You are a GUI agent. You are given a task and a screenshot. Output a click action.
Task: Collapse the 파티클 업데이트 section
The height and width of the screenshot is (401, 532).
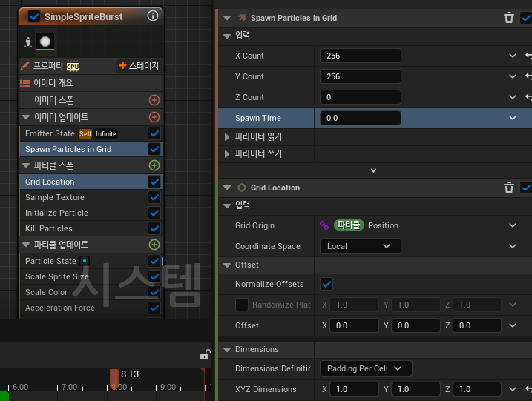(26, 245)
